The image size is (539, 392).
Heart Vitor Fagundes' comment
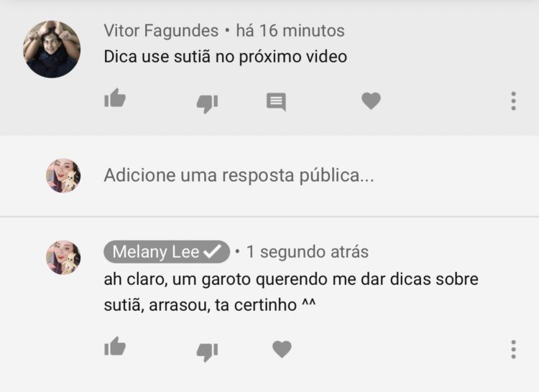click(371, 101)
